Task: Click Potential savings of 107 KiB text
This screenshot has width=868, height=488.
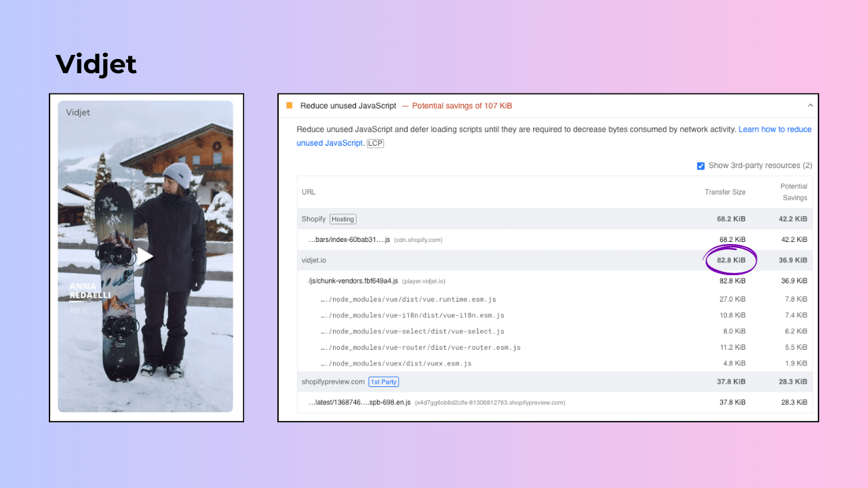Action: (462, 106)
